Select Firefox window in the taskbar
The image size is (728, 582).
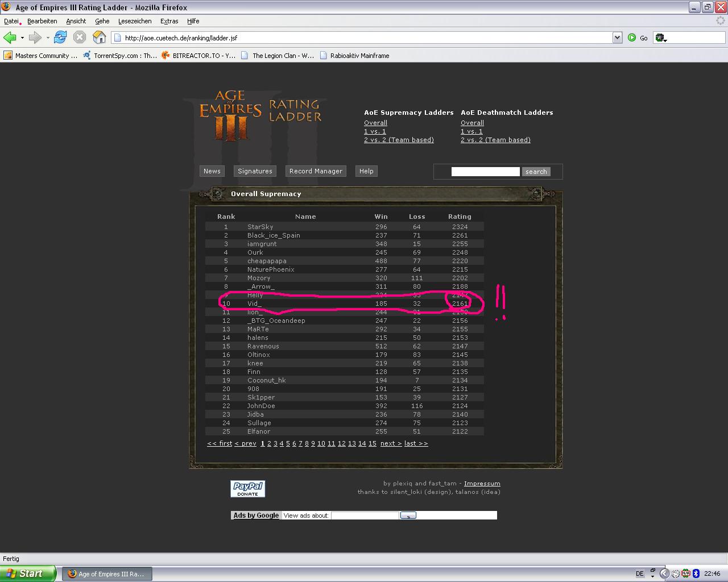click(x=106, y=574)
